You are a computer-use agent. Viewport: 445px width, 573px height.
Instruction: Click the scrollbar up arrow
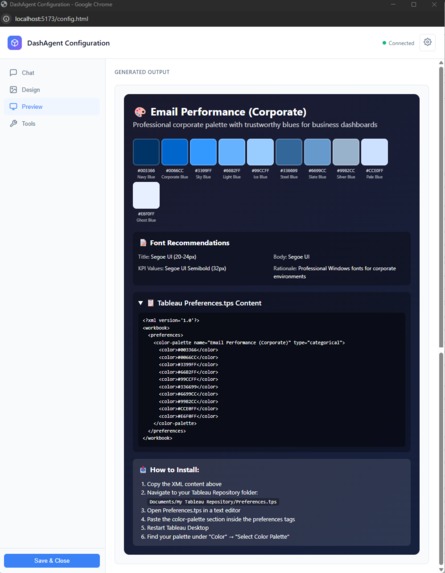441,62
